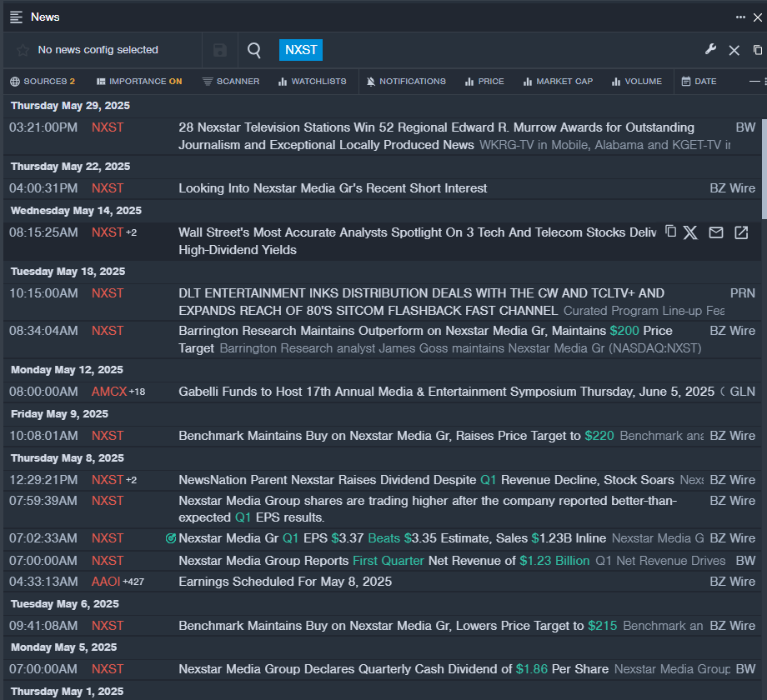Open 'Benchmark Maintains Buy... Lowers Price Target to $215'
Viewport: 767px width, 700px height.
(x=398, y=625)
